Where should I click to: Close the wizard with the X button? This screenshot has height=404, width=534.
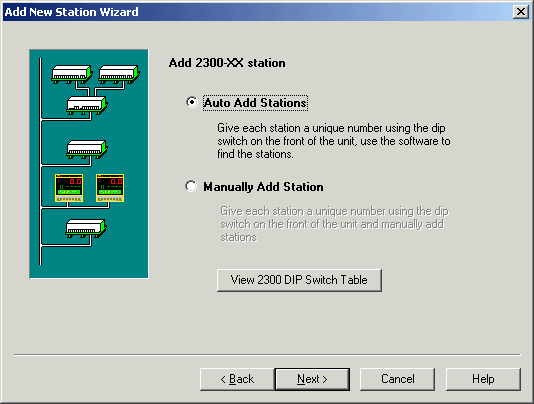point(521,12)
